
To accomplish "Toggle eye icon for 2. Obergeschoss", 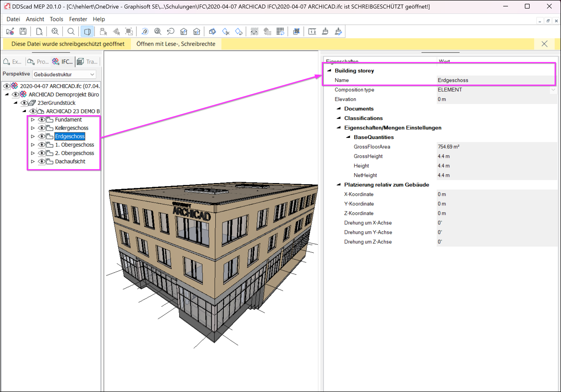I will coord(42,153).
